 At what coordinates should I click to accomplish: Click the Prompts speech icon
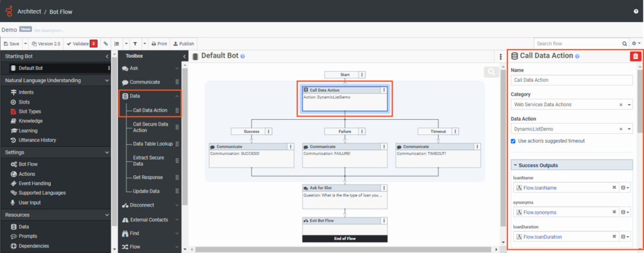pyautogui.click(x=14, y=236)
